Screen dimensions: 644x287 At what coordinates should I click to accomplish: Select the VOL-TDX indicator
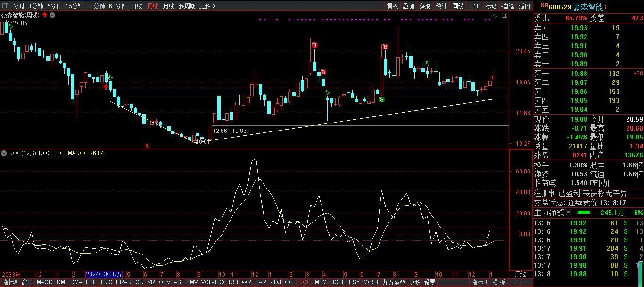pyautogui.click(x=213, y=282)
